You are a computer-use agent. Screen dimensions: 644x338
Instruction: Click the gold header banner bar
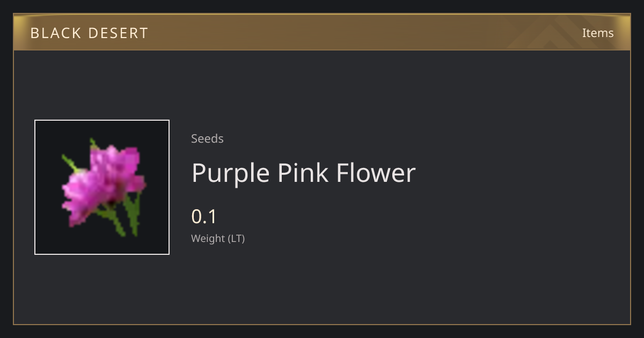(322, 32)
